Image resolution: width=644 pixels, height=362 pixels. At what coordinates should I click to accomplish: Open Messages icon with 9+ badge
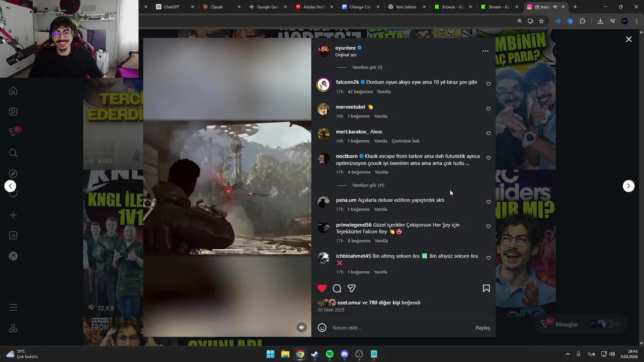[14, 132]
